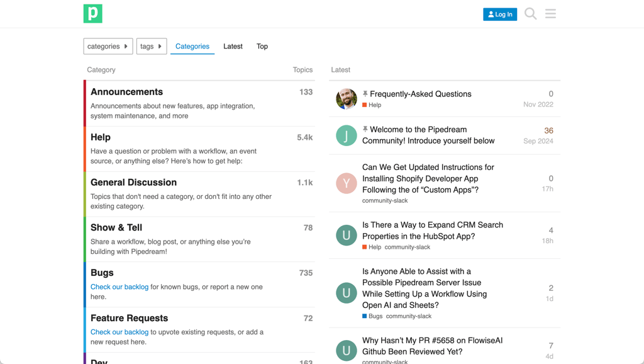Open the Welcome to the Pipedream Community topic
This screenshot has width=644, height=364.
(428, 135)
